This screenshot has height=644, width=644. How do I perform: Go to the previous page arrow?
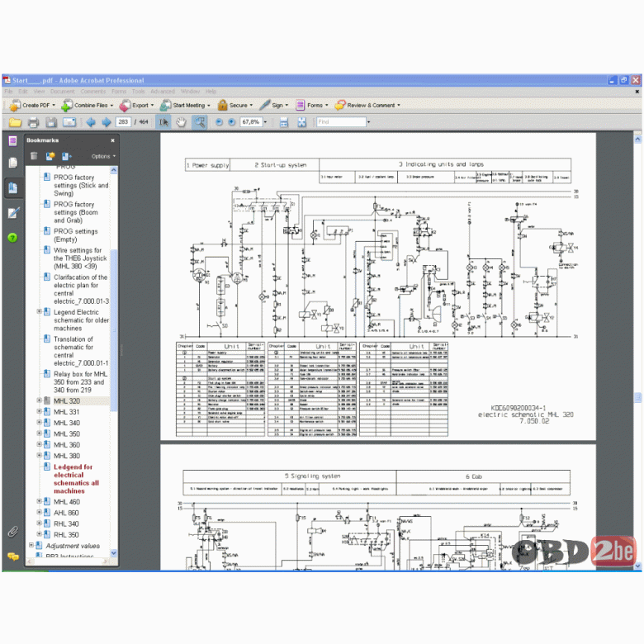91,122
